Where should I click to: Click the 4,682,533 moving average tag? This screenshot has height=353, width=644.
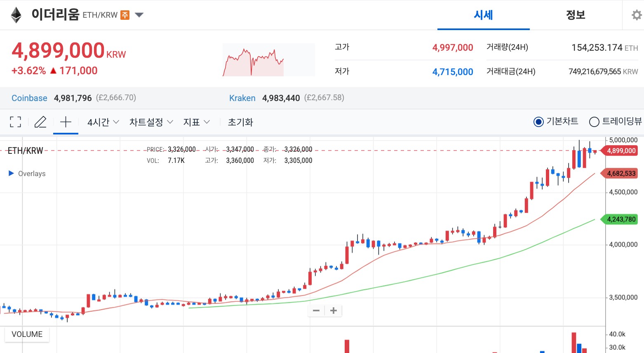coord(619,174)
